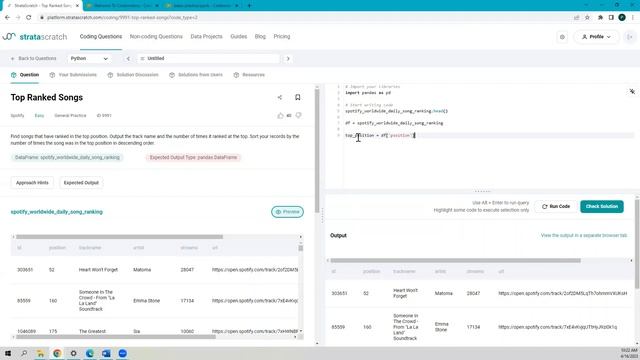
Task: Click the Approach Hints button
Action: coord(32,183)
